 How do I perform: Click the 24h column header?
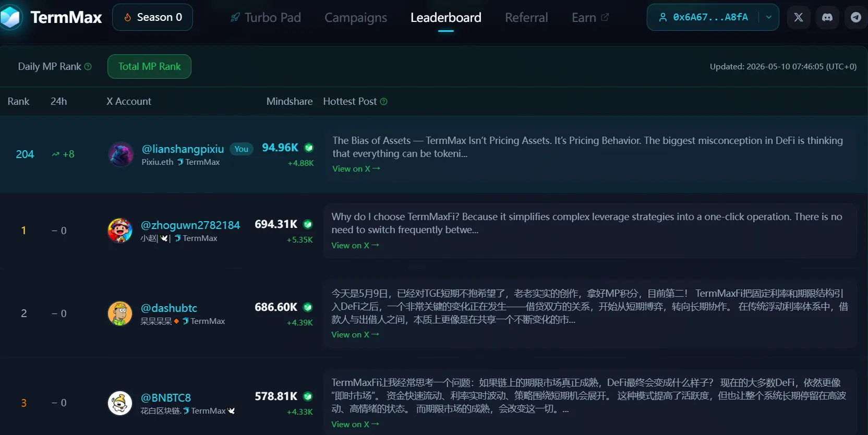click(x=58, y=102)
